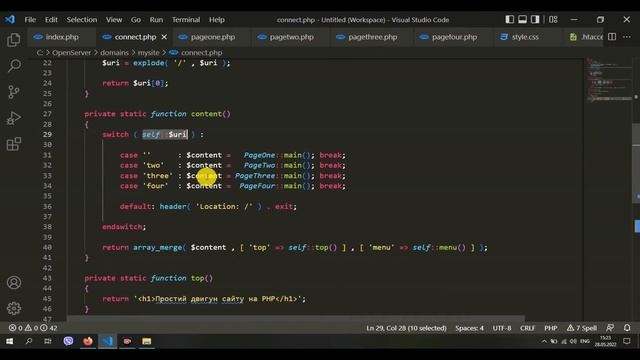640x360 pixels.
Task: Open the Terminal menu
Action: (186, 20)
